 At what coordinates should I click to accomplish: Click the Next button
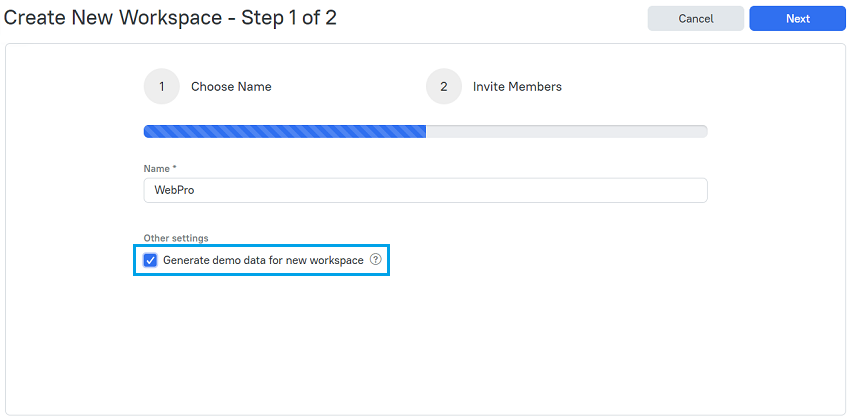click(x=797, y=18)
